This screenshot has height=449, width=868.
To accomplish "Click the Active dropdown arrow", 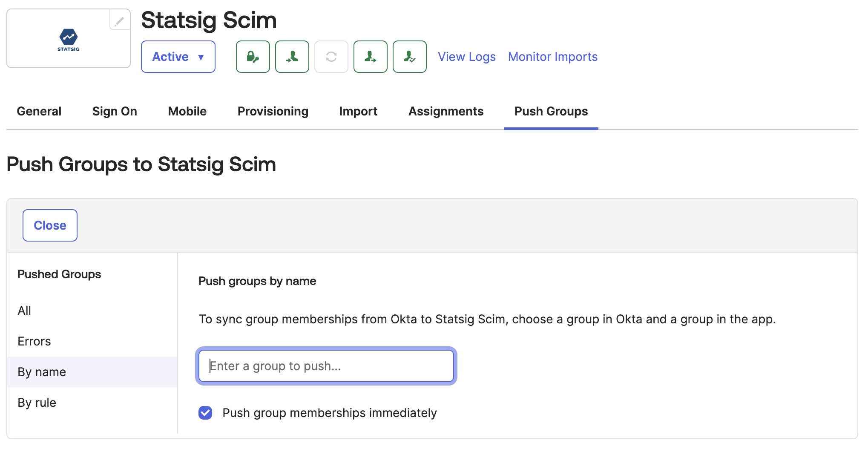I will click(x=201, y=57).
